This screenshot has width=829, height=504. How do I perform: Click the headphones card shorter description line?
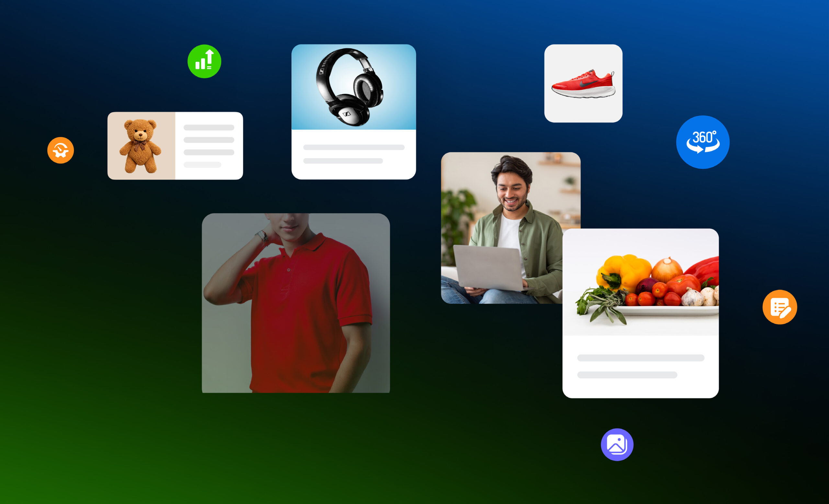tap(343, 161)
